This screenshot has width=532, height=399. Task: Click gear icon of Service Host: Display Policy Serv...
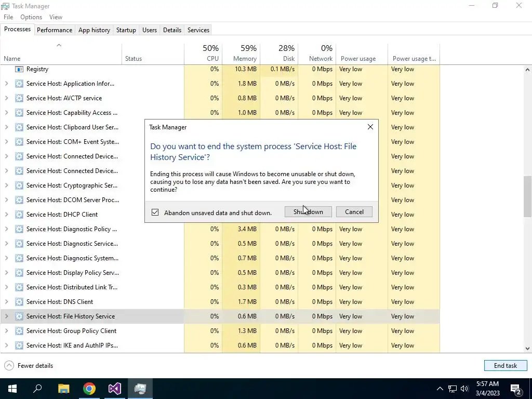point(19,272)
